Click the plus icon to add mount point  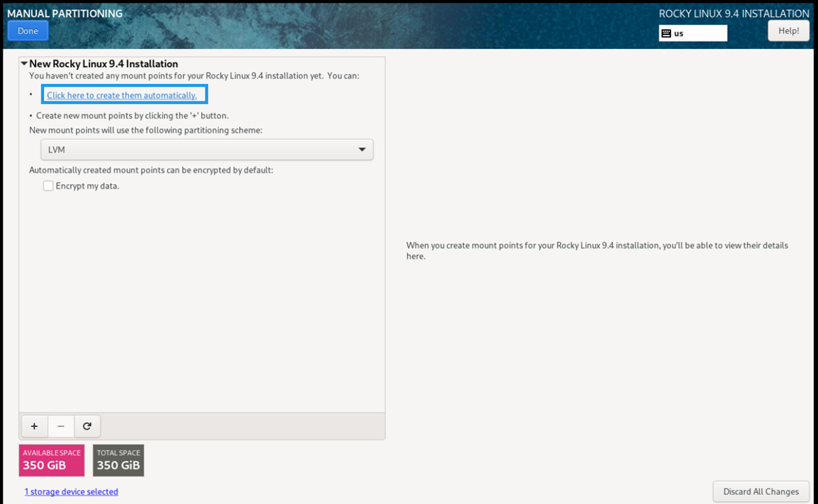click(34, 426)
